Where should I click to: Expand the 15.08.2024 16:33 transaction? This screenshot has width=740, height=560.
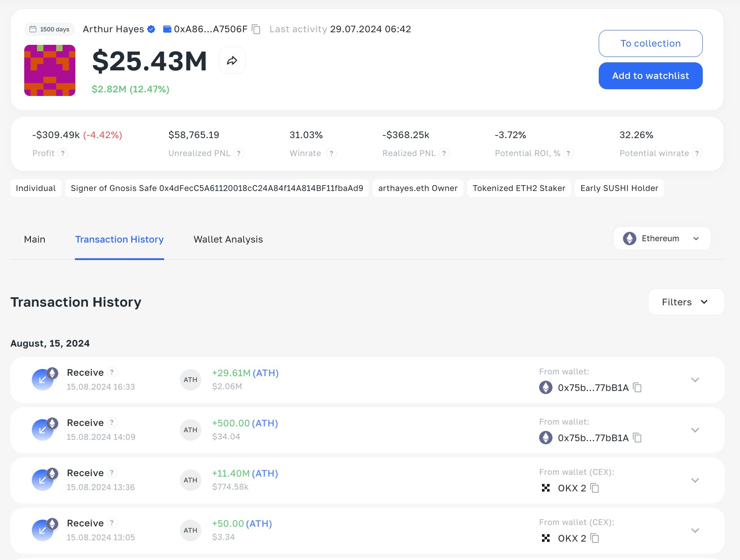point(695,380)
